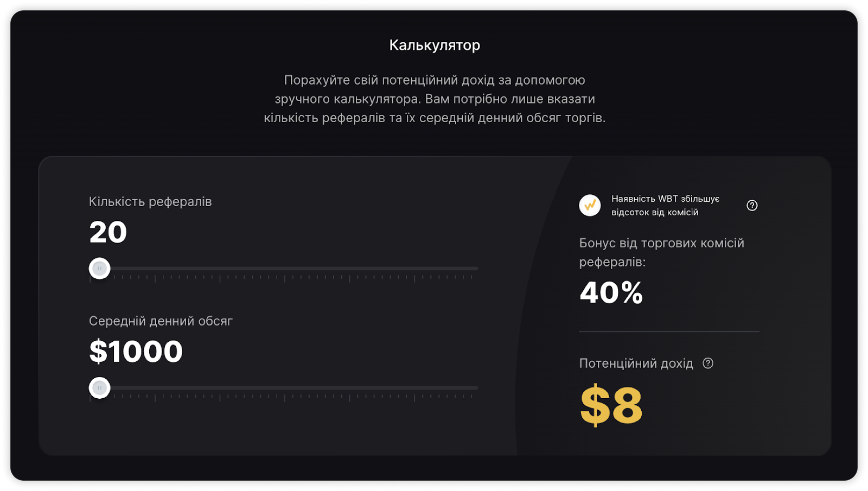Click the Калькулятор heading

[x=435, y=45]
